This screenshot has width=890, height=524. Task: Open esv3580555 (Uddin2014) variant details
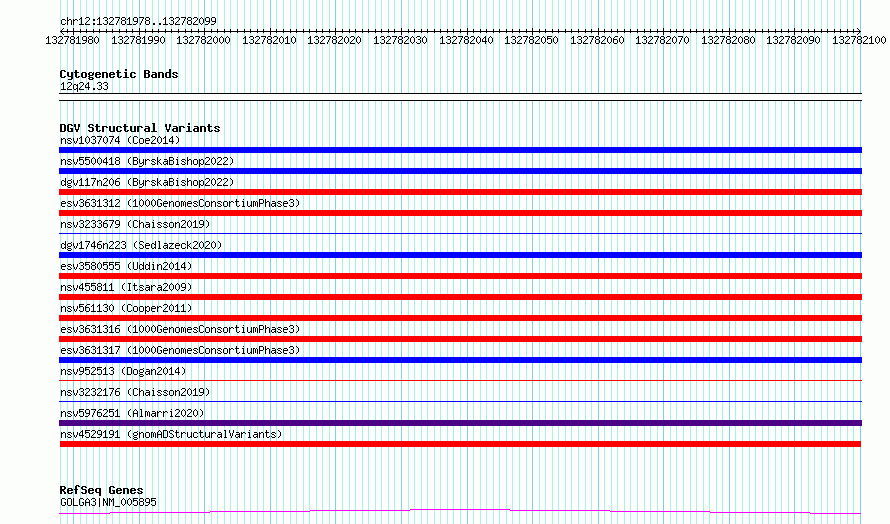click(126, 266)
